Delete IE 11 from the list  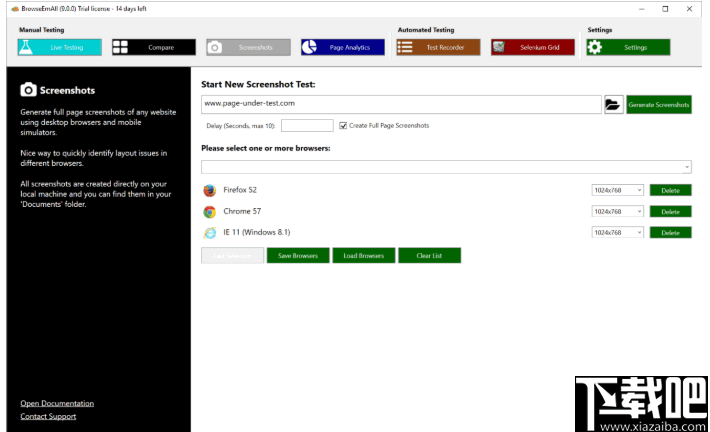click(671, 232)
